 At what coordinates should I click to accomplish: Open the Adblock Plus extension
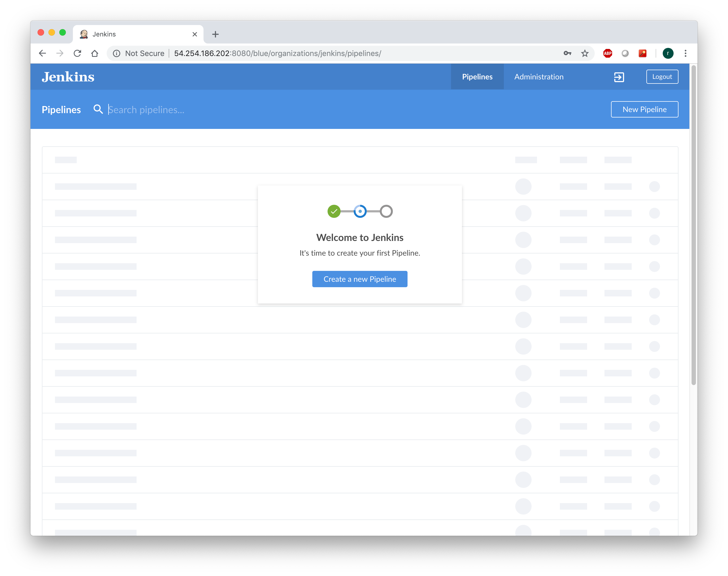point(607,53)
